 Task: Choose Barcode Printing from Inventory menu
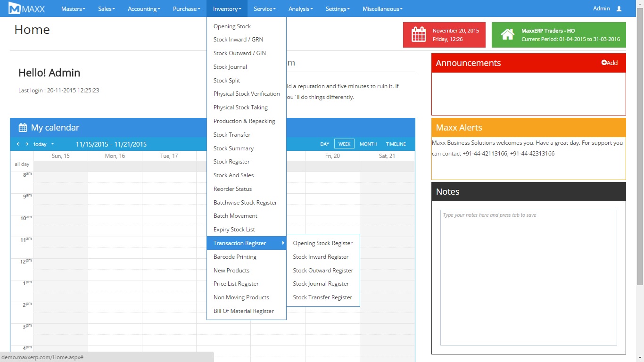pos(235,257)
